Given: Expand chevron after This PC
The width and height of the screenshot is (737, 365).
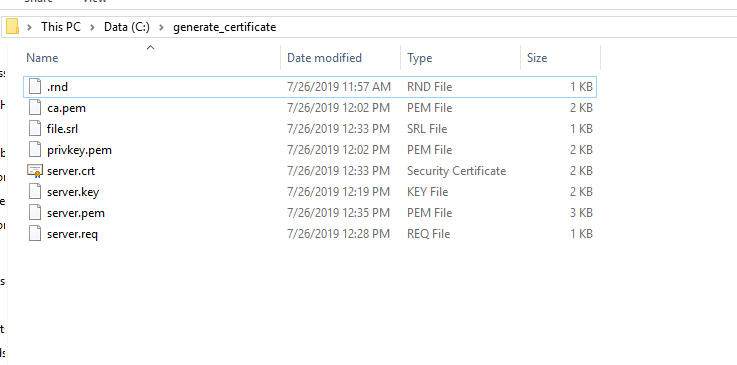Looking at the screenshot, I should [x=93, y=27].
